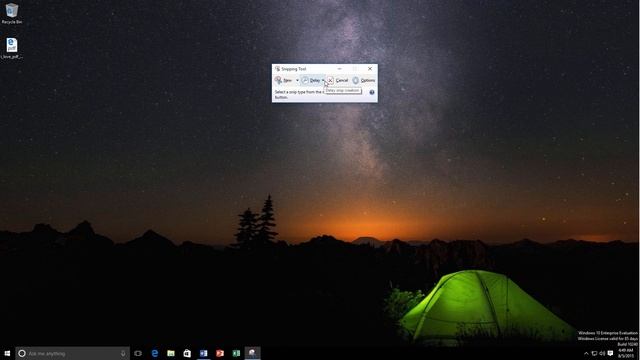Image resolution: width=640 pixels, height=360 pixels.
Task: Open Snipping Tool help question mark icon
Action: click(372, 92)
